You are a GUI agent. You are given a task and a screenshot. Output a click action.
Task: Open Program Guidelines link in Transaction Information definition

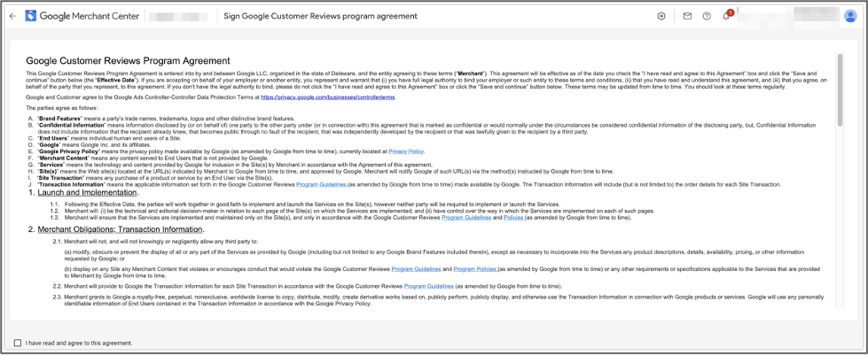322,184
